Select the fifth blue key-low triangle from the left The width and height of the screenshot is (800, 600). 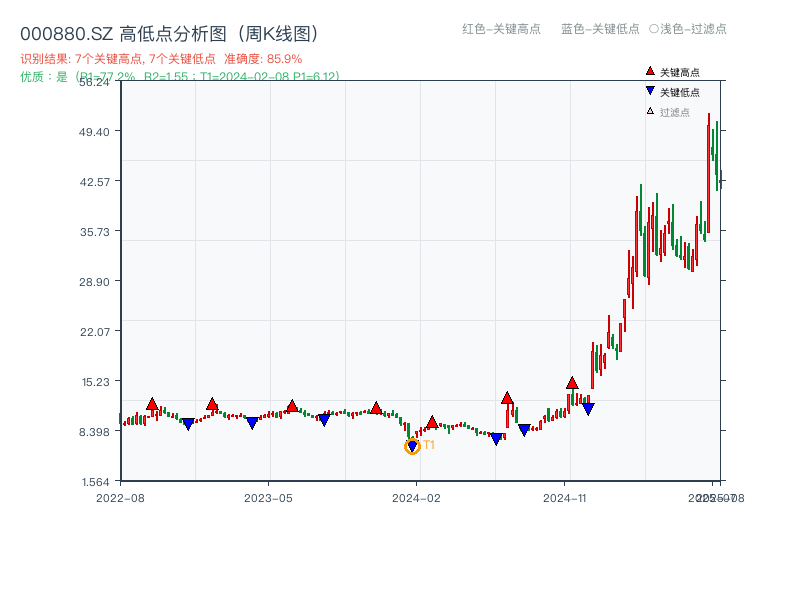tap(496, 439)
